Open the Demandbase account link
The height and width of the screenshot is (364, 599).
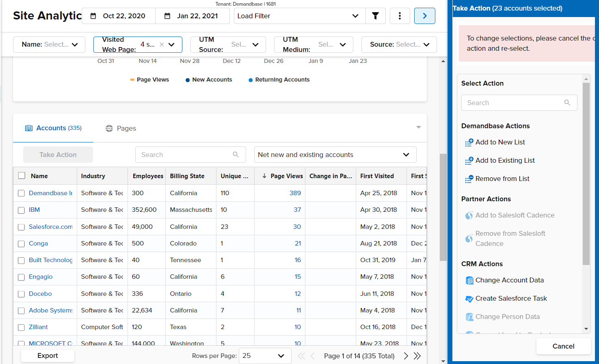pos(51,193)
